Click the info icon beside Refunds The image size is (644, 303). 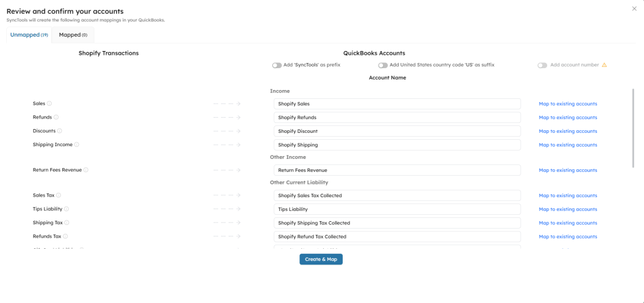pyautogui.click(x=56, y=117)
